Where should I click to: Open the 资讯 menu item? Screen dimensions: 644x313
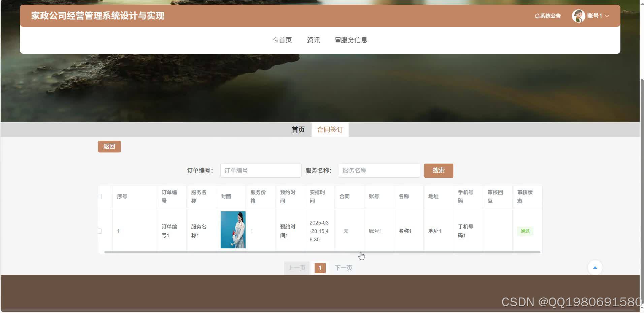313,40
